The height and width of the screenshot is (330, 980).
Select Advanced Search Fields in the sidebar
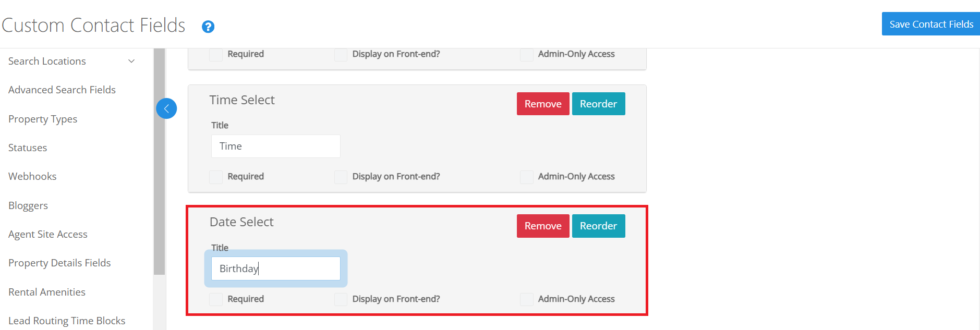tap(62, 89)
